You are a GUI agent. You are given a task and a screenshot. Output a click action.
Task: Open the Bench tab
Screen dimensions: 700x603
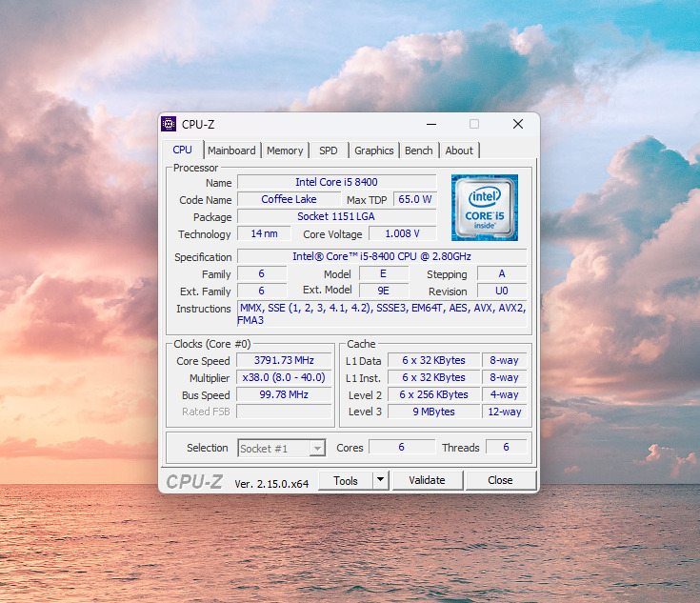point(419,151)
